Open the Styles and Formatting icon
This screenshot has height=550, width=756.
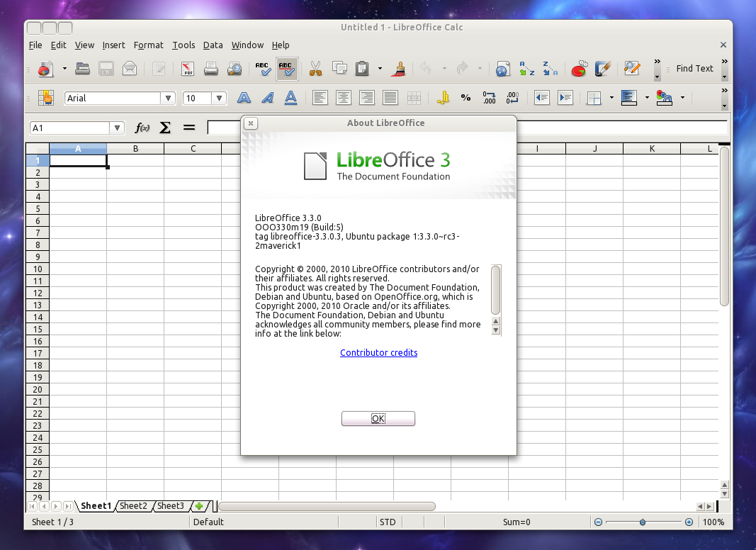click(x=46, y=98)
